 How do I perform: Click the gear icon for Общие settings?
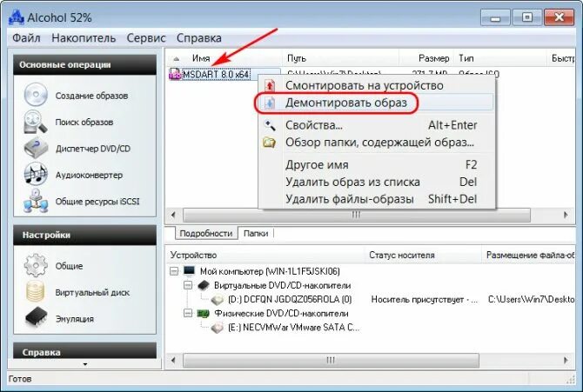[36, 265]
